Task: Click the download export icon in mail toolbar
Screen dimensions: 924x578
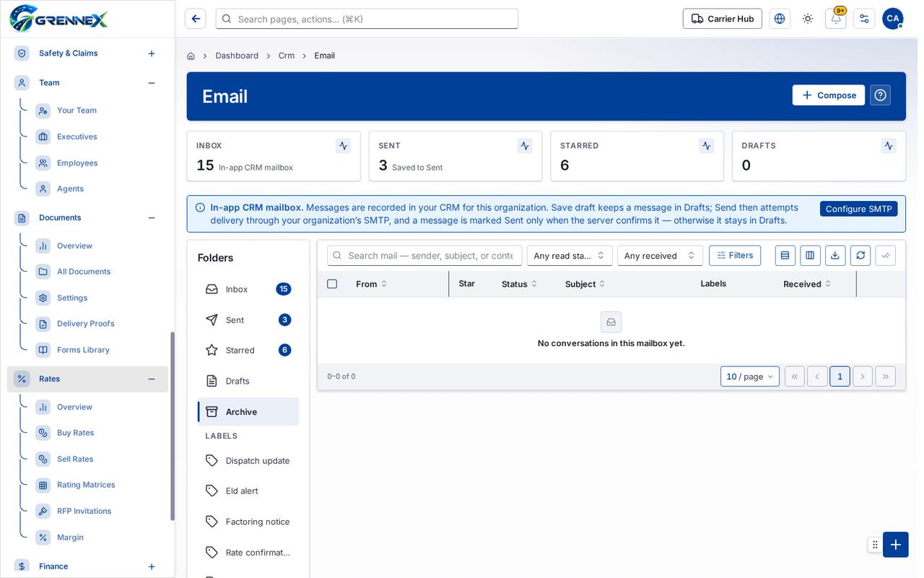Action: [835, 256]
